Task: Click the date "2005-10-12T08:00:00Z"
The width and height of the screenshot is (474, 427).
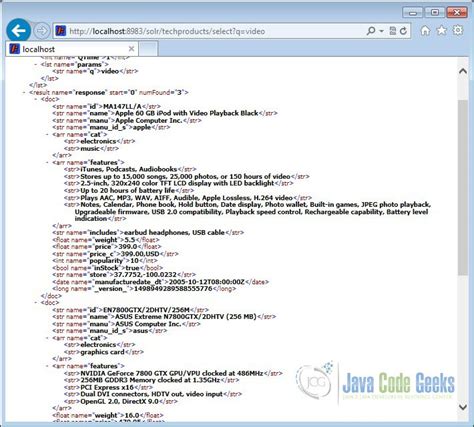Action: [x=207, y=282]
